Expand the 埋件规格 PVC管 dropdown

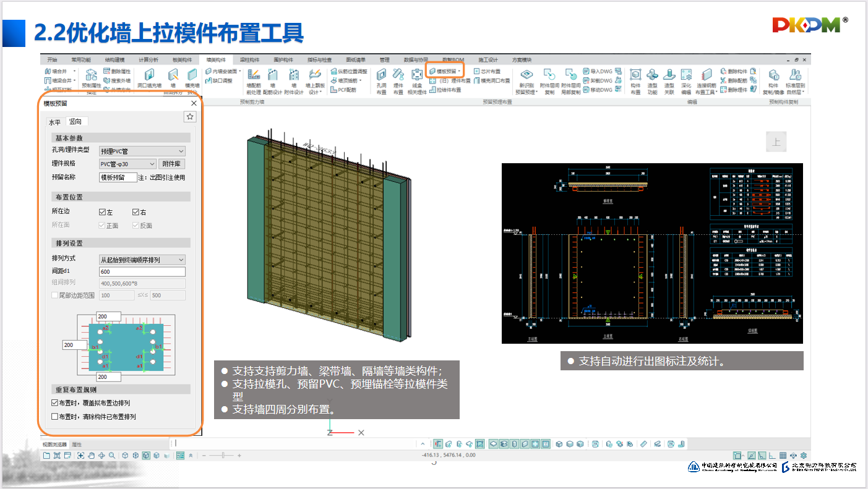[127, 164]
